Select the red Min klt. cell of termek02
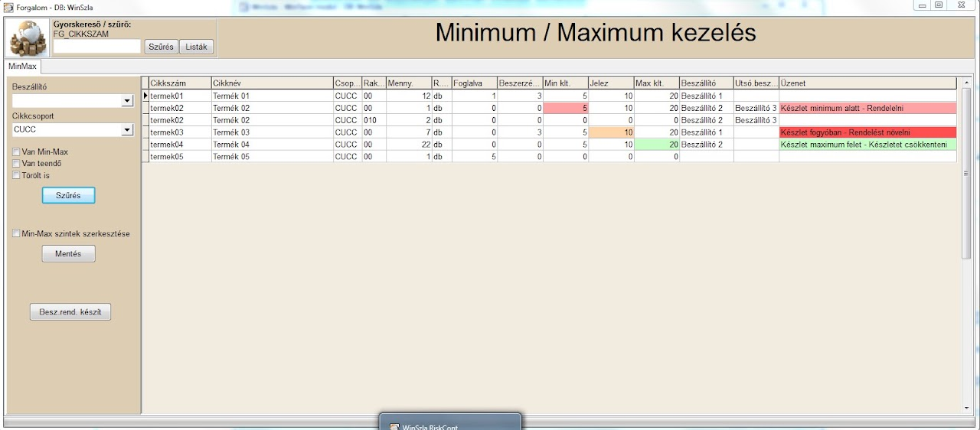Viewport: 980px width, 430px height. [566, 108]
